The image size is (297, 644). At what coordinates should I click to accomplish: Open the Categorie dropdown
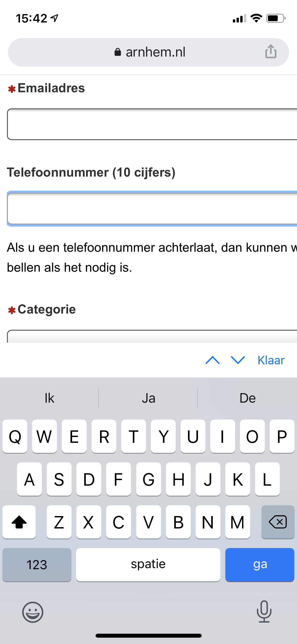click(x=152, y=337)
